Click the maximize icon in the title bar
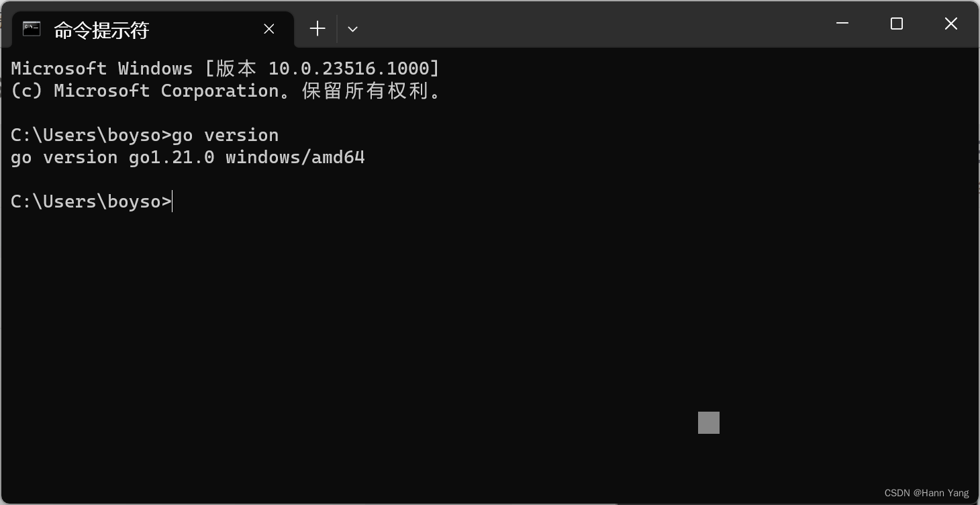980x505 pixels. pos(896,24)
